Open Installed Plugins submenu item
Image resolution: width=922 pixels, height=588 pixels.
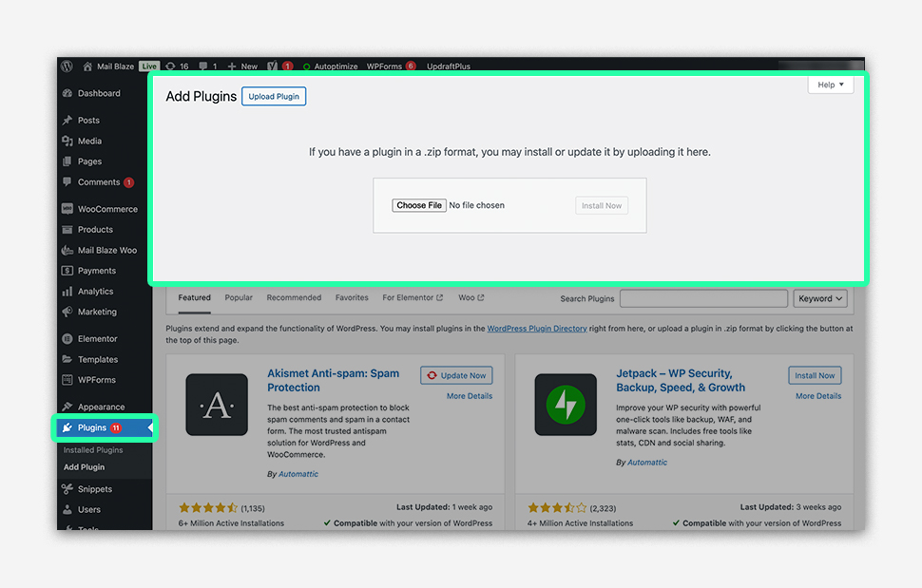(x=93, y=450)
